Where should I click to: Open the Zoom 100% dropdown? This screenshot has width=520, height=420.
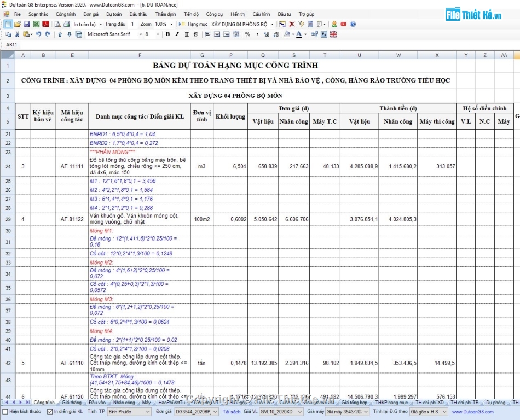tap(171, 24)
